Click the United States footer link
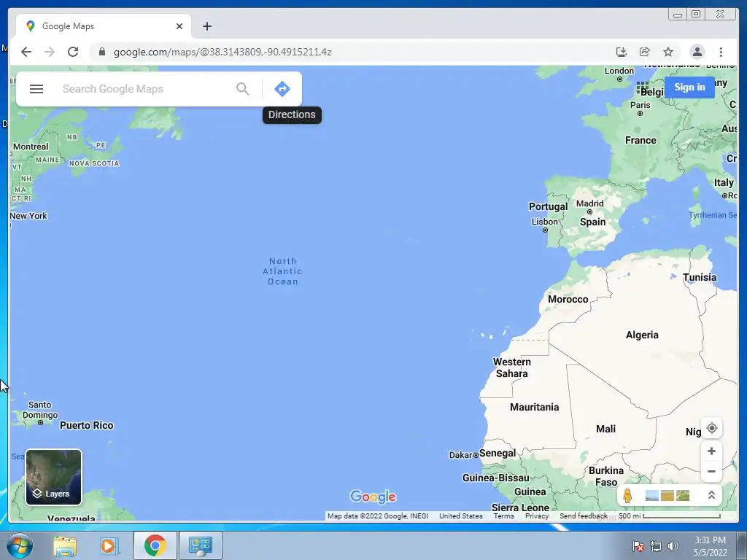 (461, 516)
